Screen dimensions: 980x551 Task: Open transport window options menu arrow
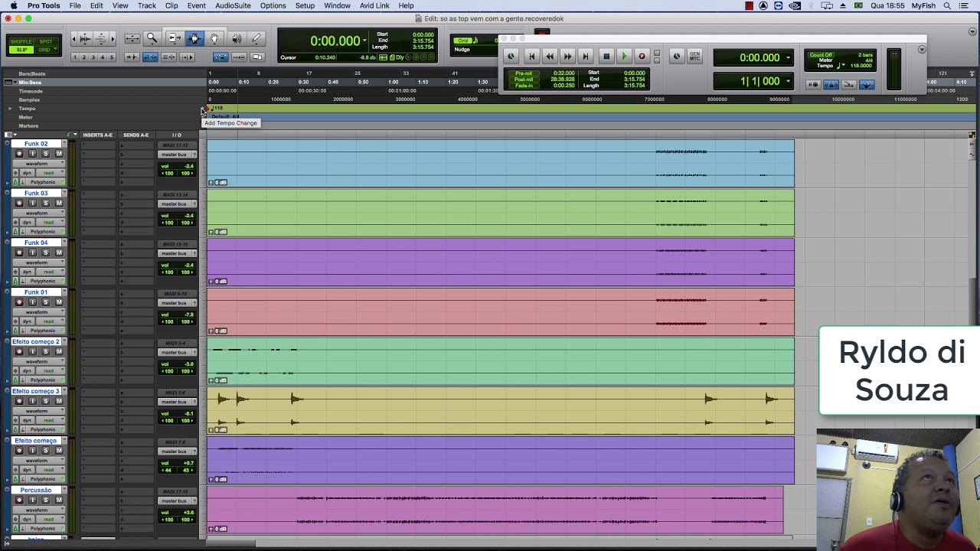click(x=922, y=50)
